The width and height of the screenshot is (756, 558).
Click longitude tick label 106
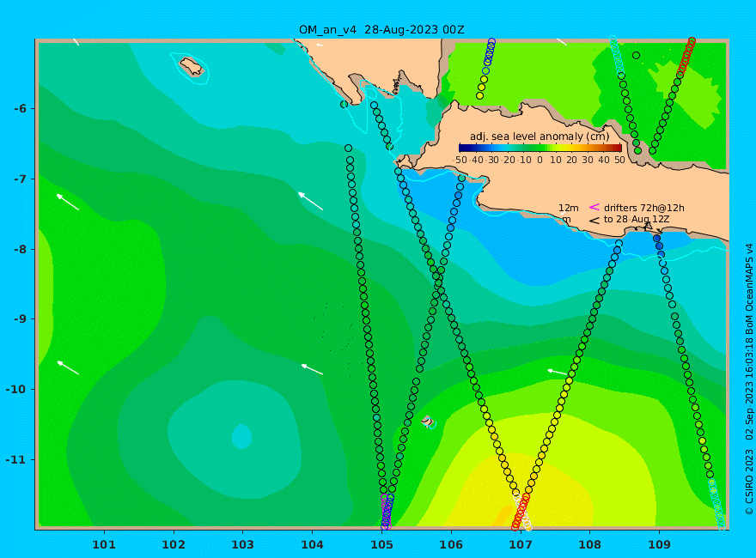point(451,545)
